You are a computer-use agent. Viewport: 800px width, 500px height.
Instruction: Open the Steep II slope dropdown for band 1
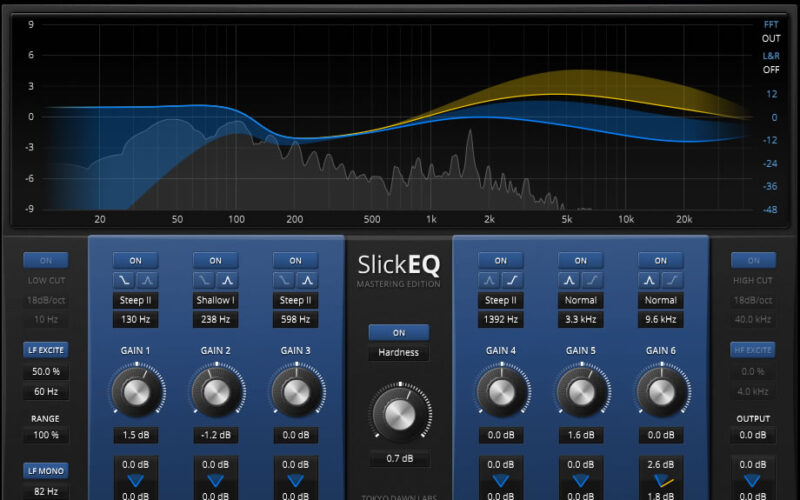point(135,300)
